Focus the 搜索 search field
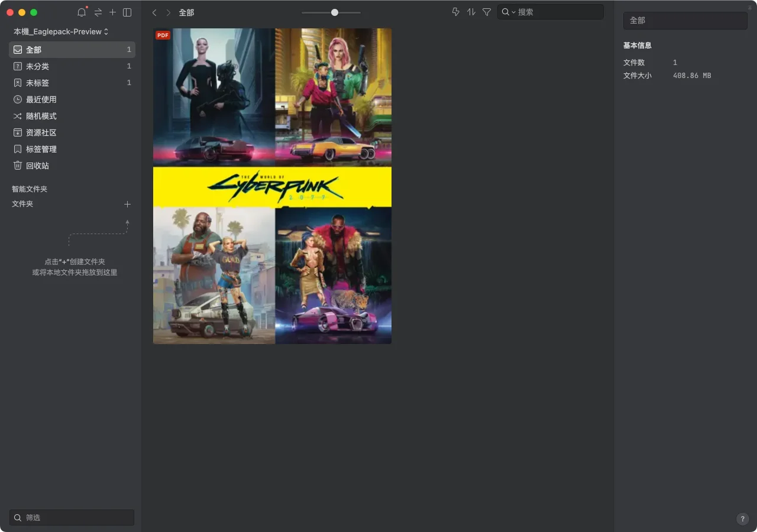The width and height of the screenshot is (757, 532). pos(551,12)
